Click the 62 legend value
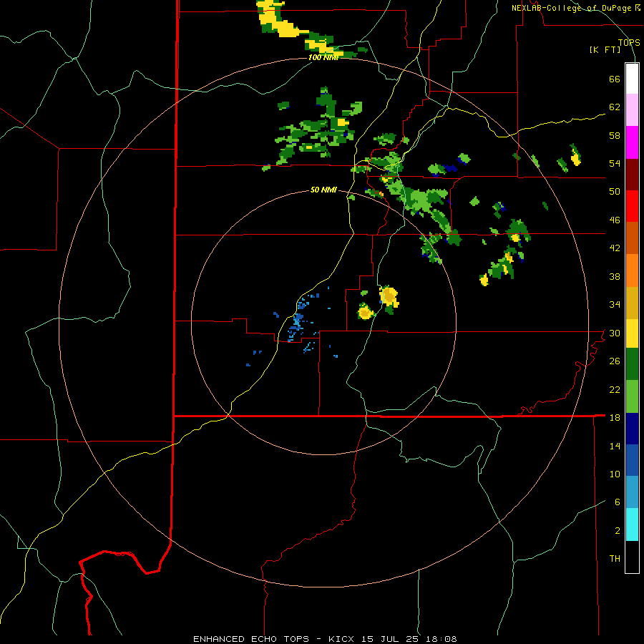 point(615,107)
